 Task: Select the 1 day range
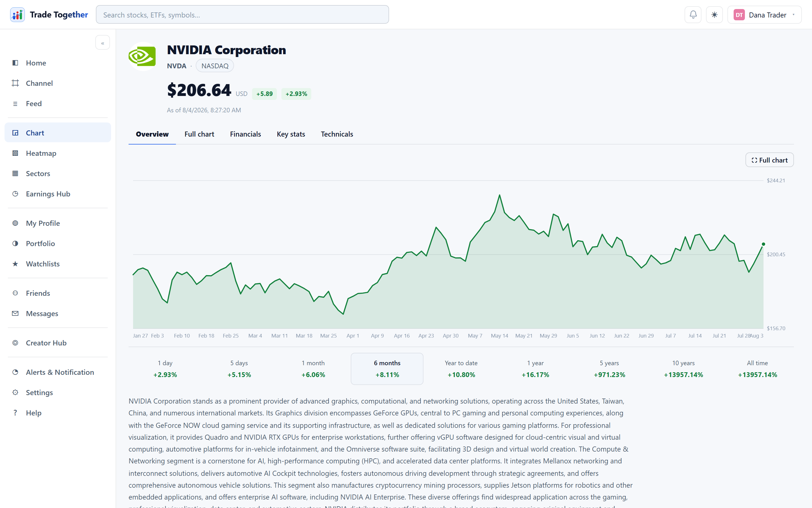click(x=165, y=369)
